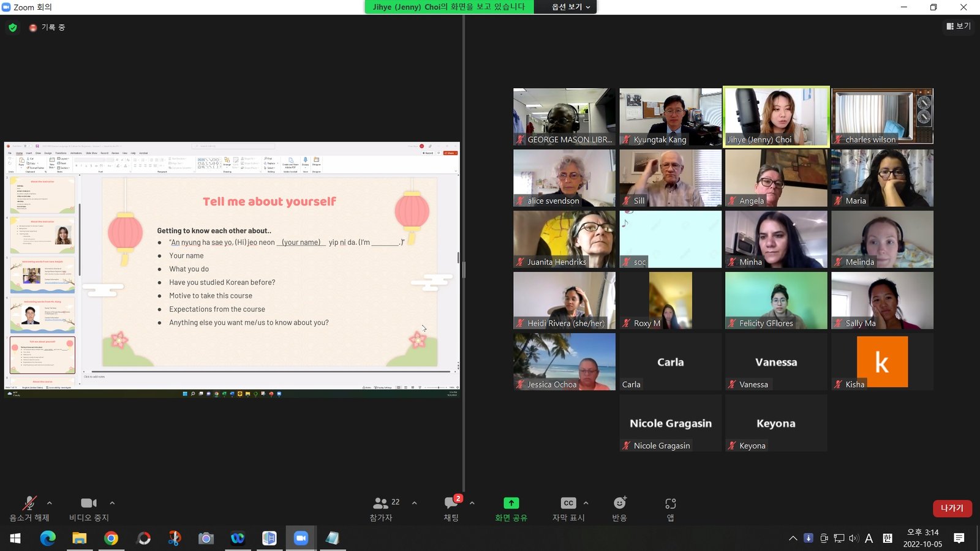The image size is (980, 551).
Task: Open the apps icon in Zoom toolbar
Action: coord(670,503)
